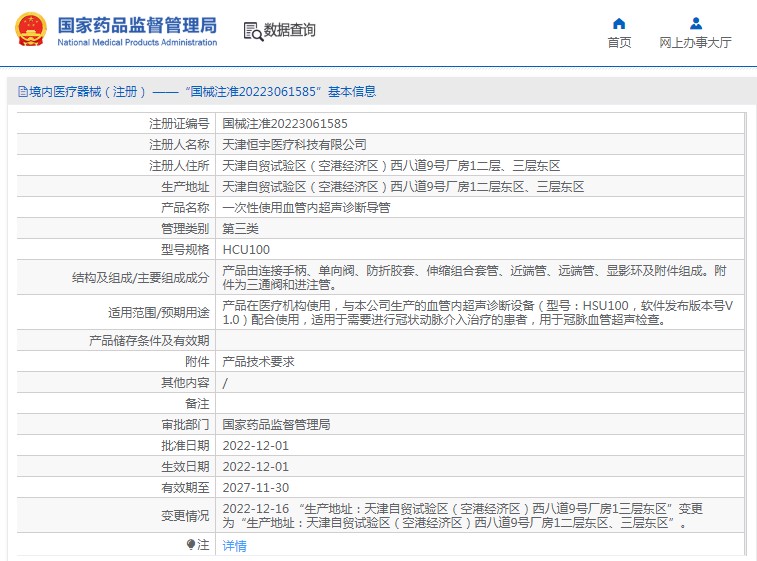Click the 审批部门 value 国家药品监督管理局
The width and height of the screenshot is (757, 561).
coord(276,424)
